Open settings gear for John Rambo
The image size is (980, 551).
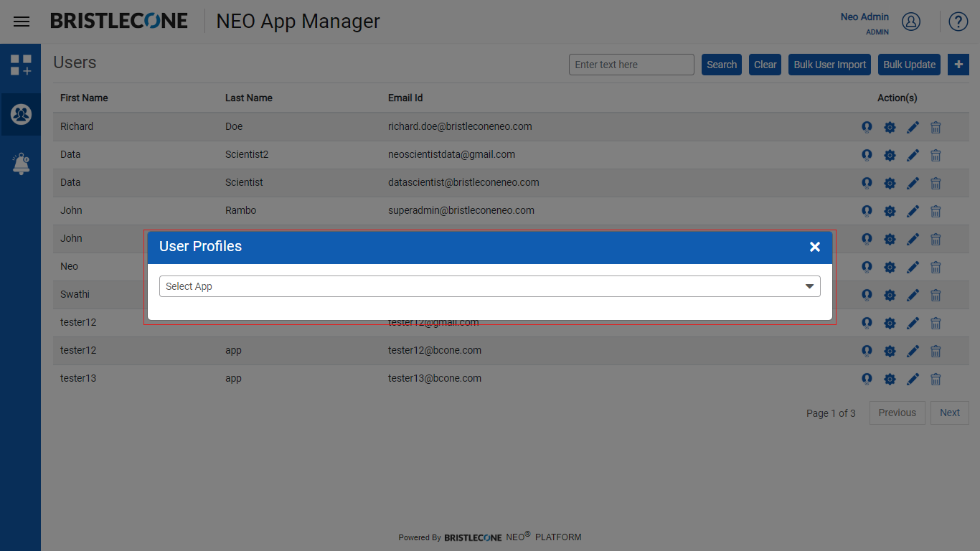tap(890, 211)
